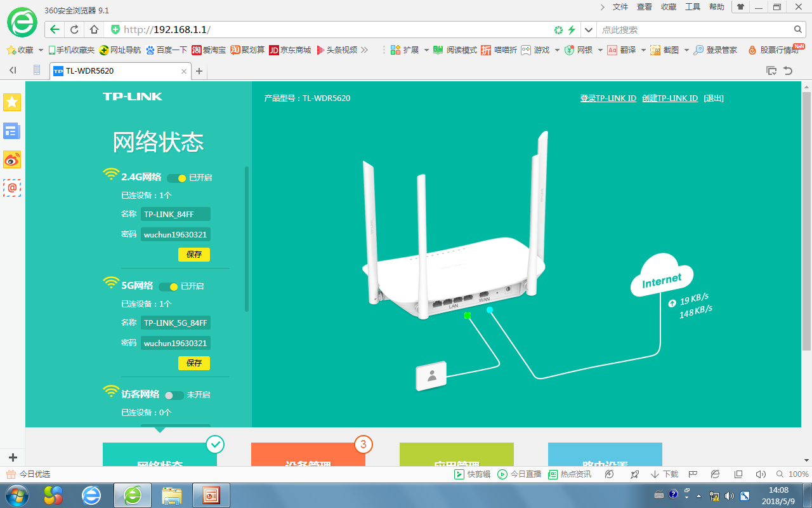Open the 登录管家 login manager
The image size is (812, 508).
point(716,50)
